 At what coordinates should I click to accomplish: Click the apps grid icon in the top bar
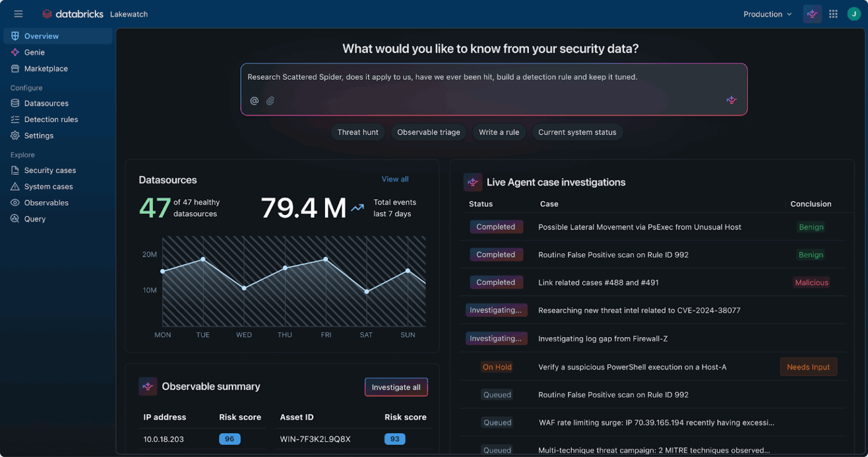[833, 14]
